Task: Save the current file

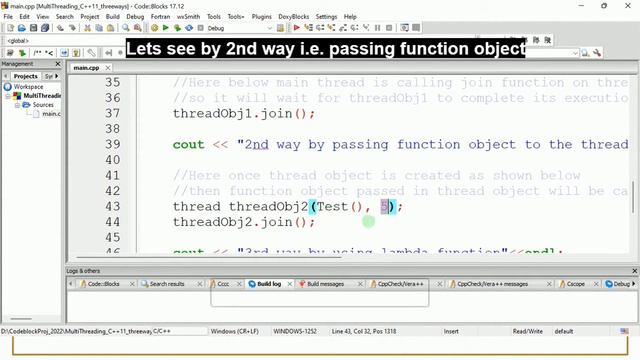Action: [x=33, y=28]
